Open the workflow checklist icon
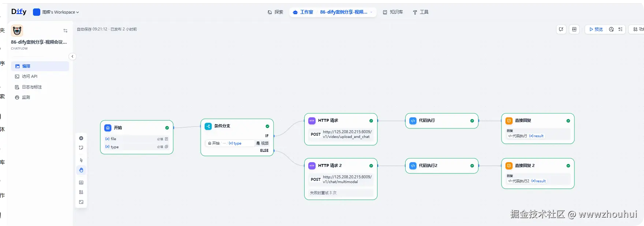 click(620, 29)
